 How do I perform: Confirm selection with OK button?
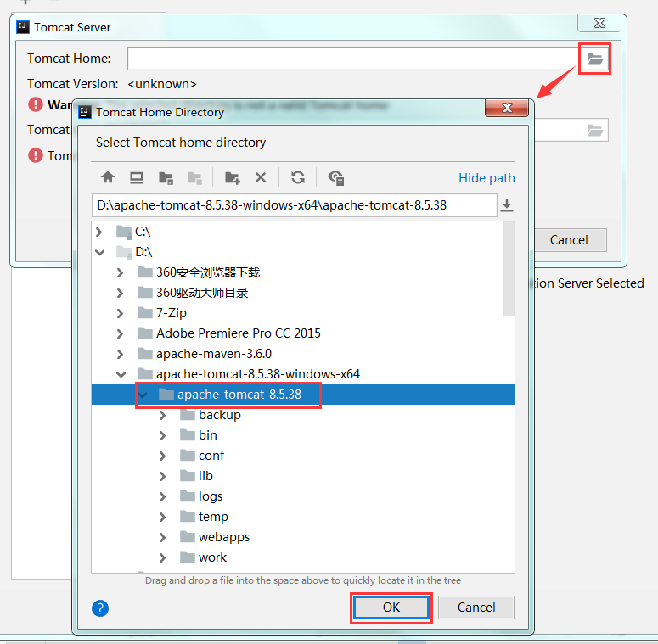tap(391, 608)
